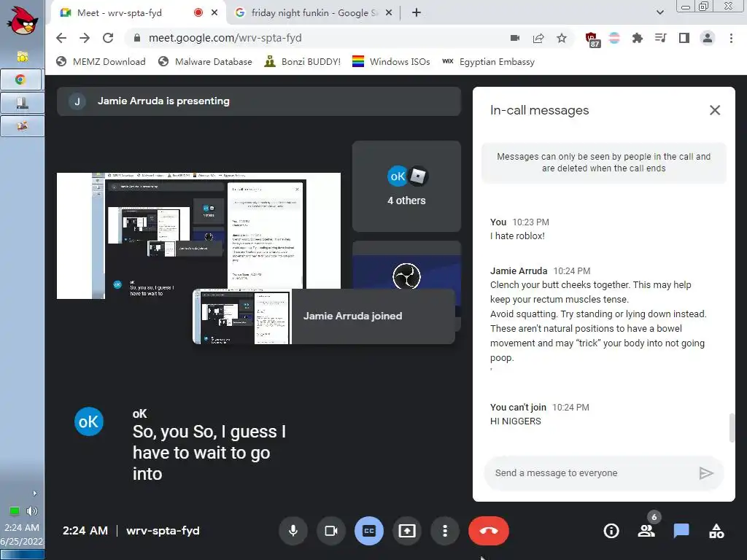Mute the microphone in Meet

pos(293,531)
